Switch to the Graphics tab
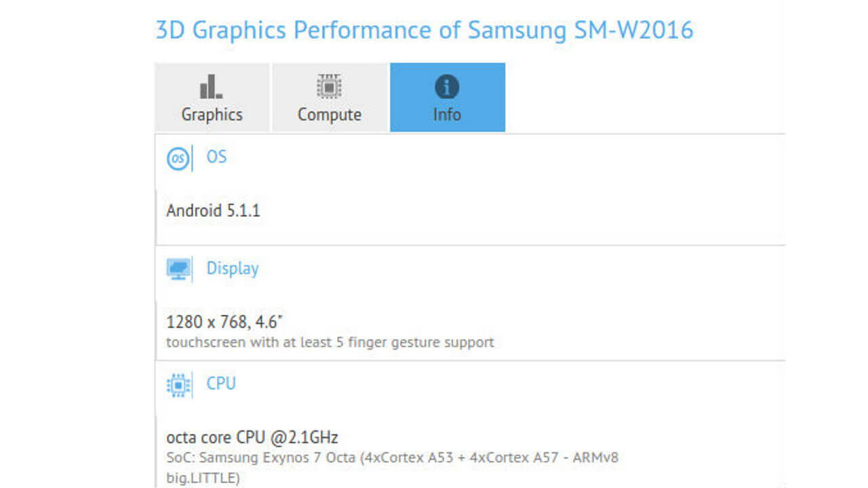The height and width of the screenshot is (488, 868). 211,97
